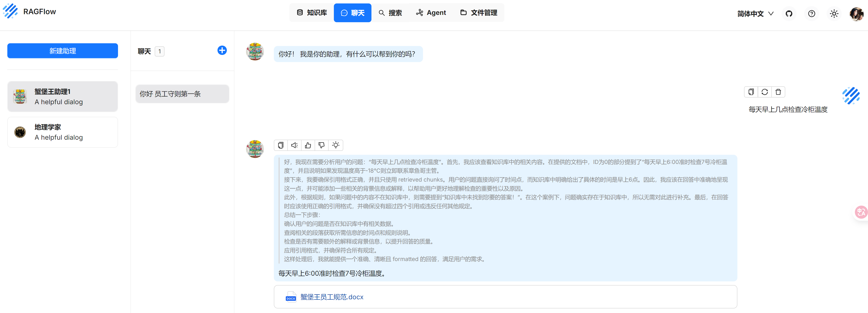Delete the user's question message

(778, 92)
